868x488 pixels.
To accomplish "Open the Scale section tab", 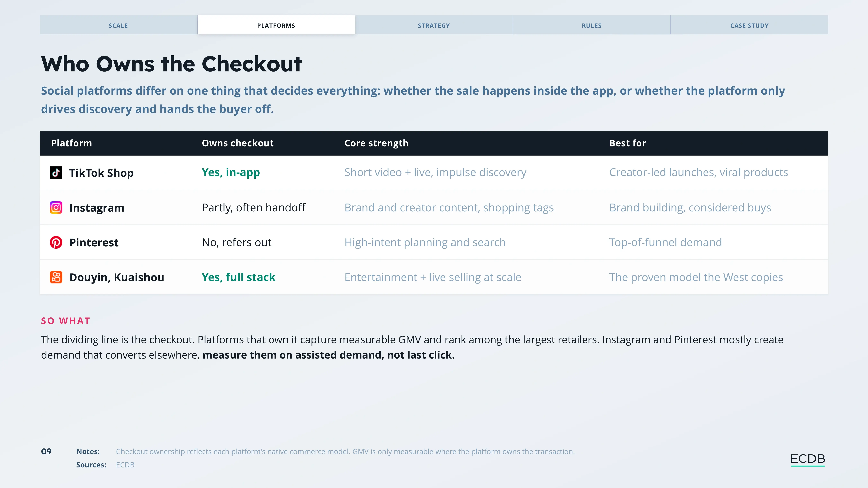I will [x=118, y=25].
